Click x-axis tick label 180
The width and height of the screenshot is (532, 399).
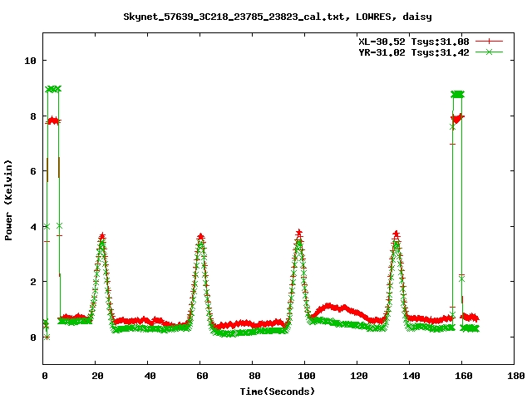(515, 376)
